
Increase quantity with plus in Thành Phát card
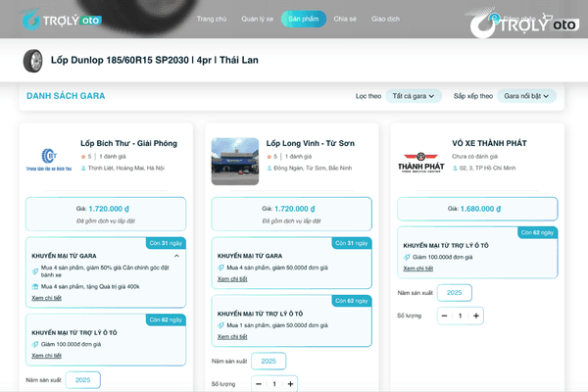[476, 316]
